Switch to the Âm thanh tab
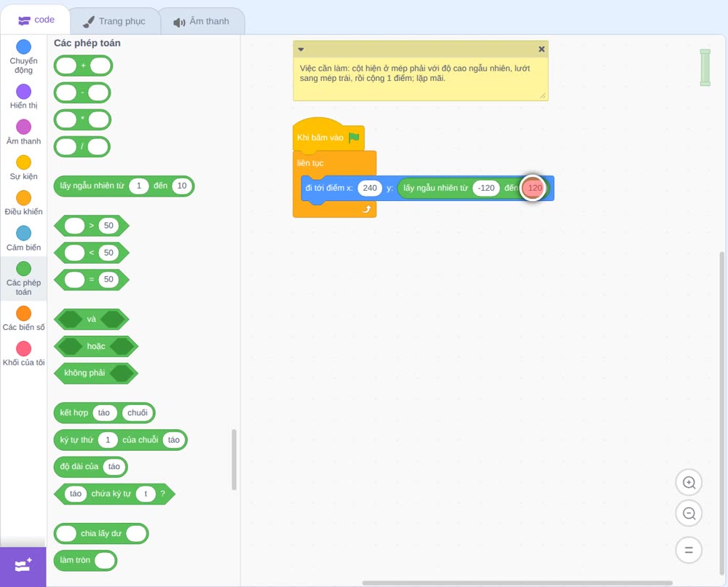 (x=202, y=21)
